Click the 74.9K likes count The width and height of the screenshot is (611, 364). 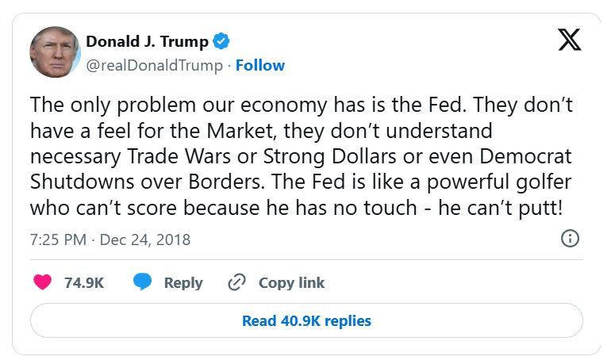click(x=84, y=282)
